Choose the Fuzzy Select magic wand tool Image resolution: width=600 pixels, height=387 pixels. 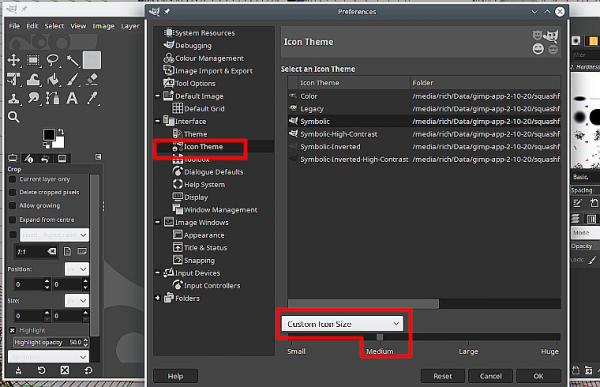click(72, 60)
